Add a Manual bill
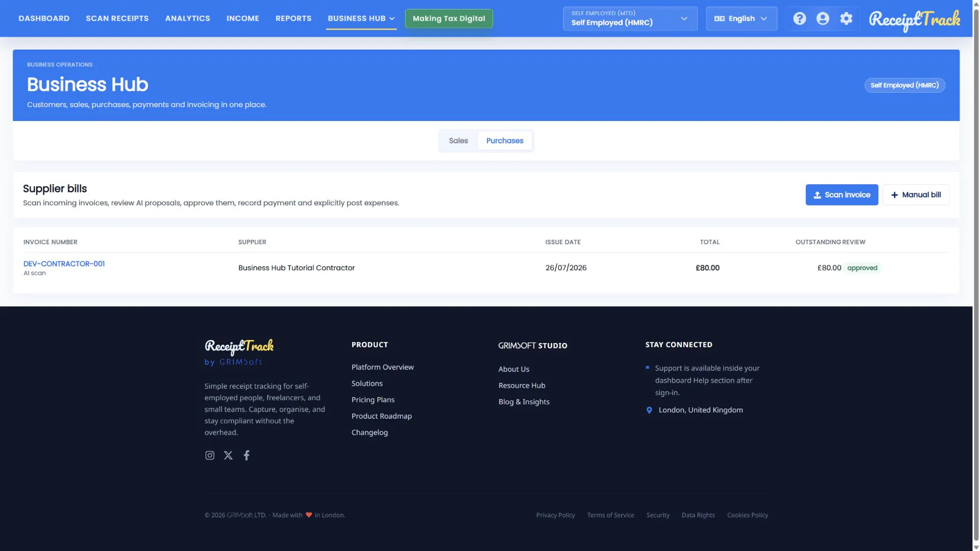 pos(916,195)
